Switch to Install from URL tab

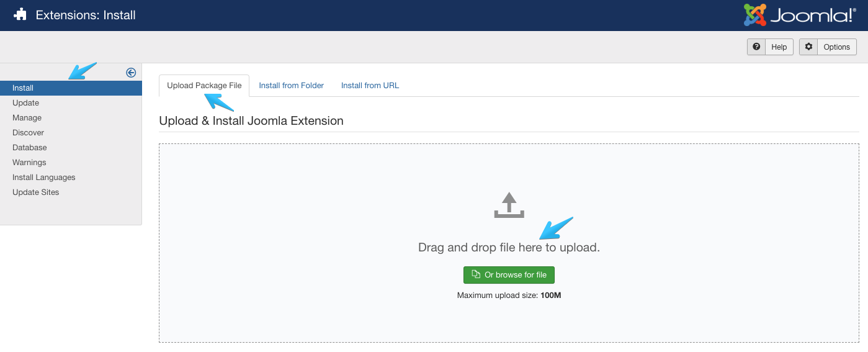pyautogui.click(x=370, y=86)
